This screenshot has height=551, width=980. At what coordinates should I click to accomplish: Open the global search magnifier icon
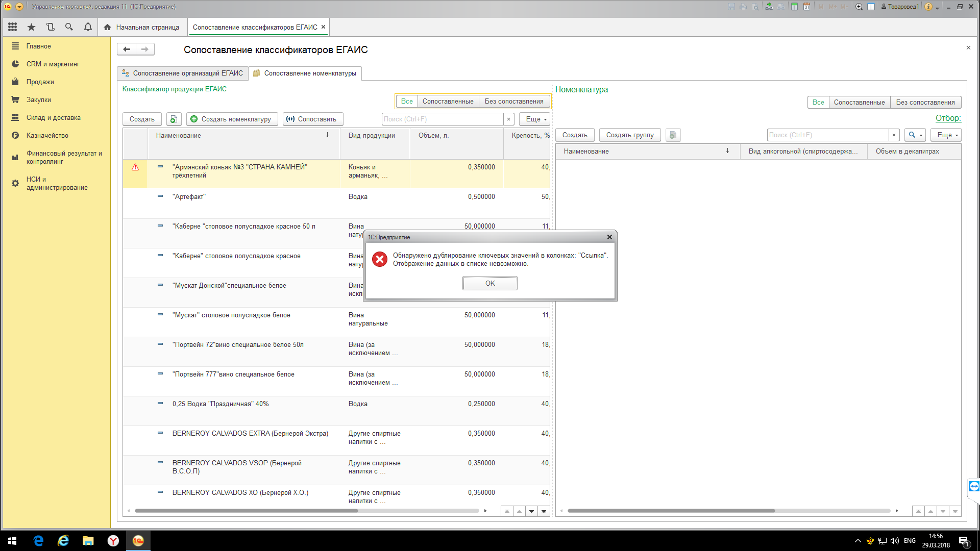(69, 27)
